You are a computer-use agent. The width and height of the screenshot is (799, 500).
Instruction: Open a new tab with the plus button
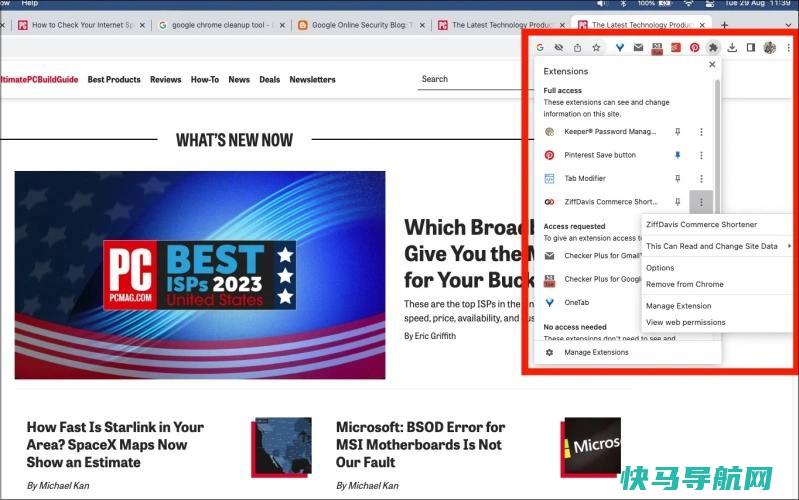[724, 25]
